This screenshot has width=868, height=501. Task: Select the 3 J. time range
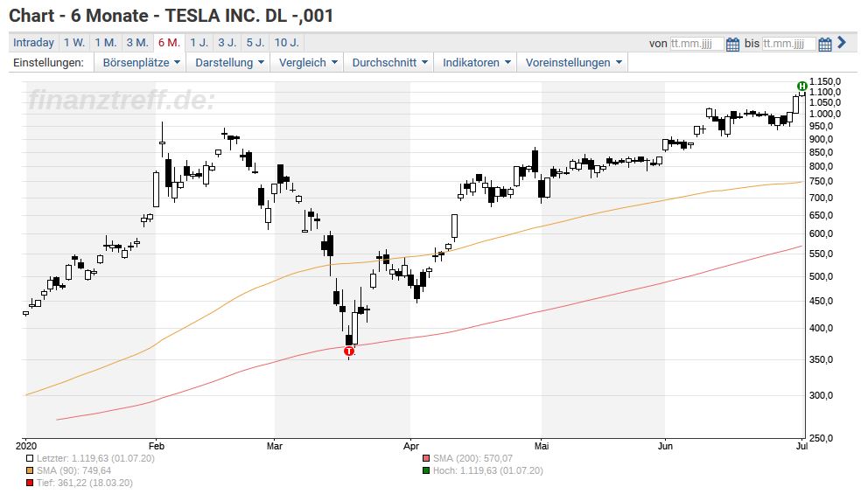[x=227, y=43]
